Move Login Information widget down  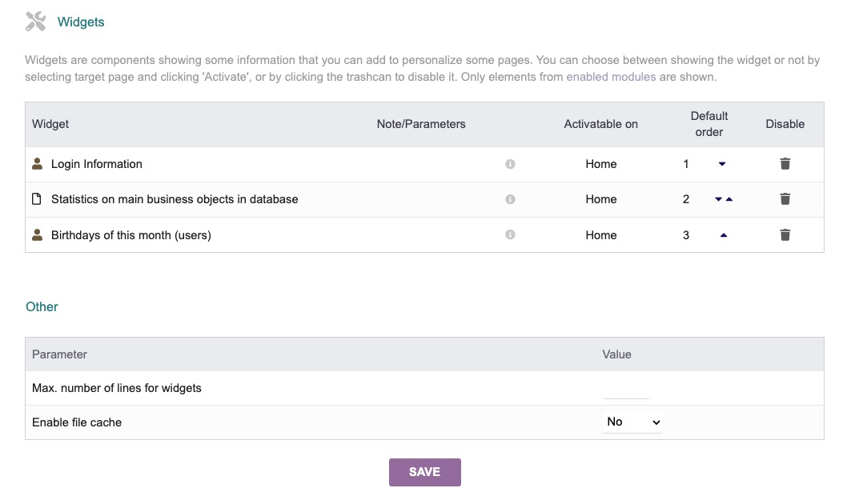[722, 164]
